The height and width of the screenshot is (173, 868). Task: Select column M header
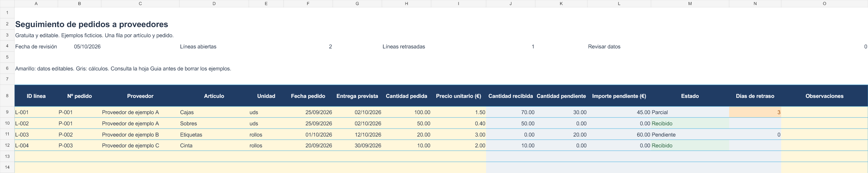pos(690,4)
